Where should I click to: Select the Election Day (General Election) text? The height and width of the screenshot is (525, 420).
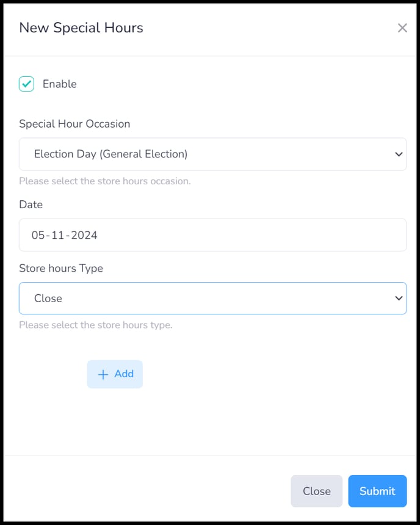[110, 154]
